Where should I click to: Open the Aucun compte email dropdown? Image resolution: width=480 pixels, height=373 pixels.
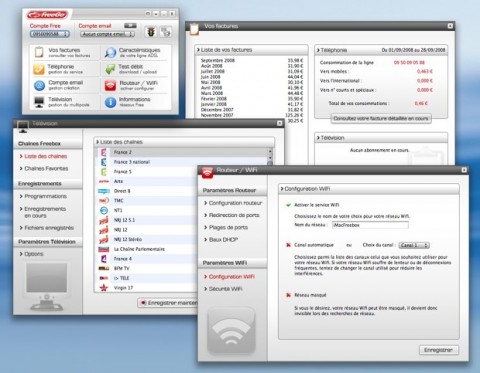107,34
